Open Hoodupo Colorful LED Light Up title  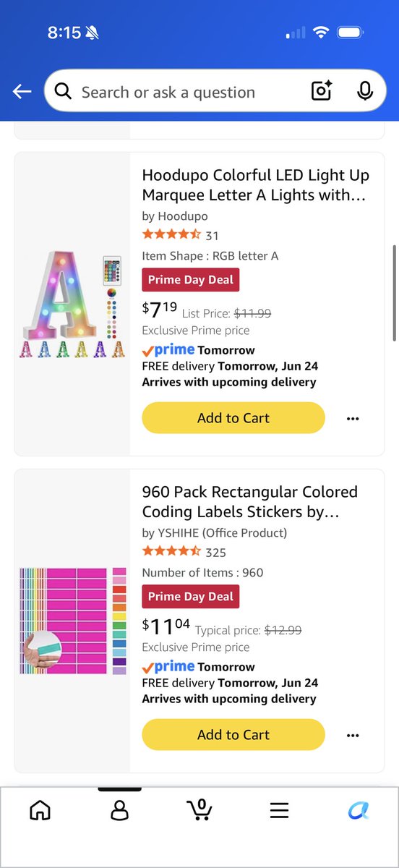(x=256, y=185)
